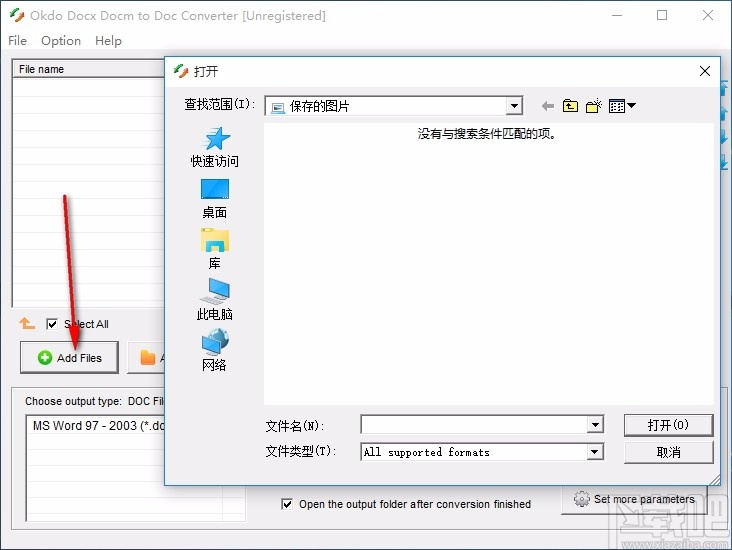Click into the 文件名 file name field
Image resolution: width=732 pixels, height=550 pixels.
click(474, 425)
